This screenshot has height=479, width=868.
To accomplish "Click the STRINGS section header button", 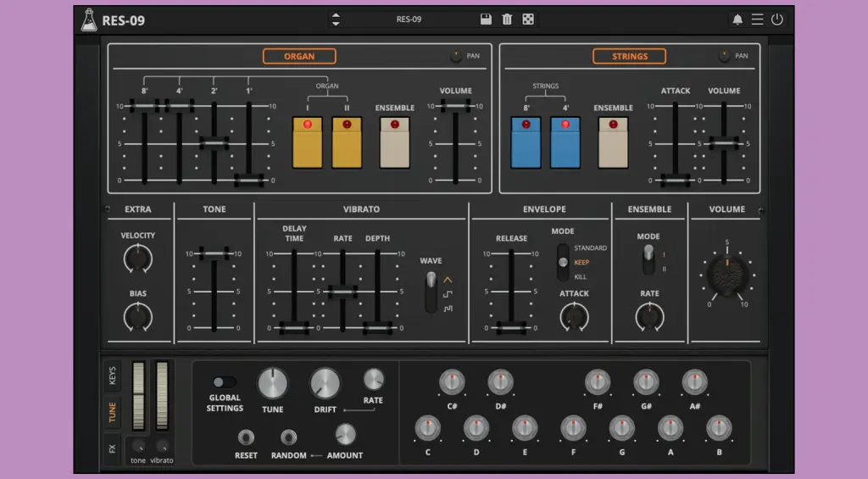I will [629, 57].
